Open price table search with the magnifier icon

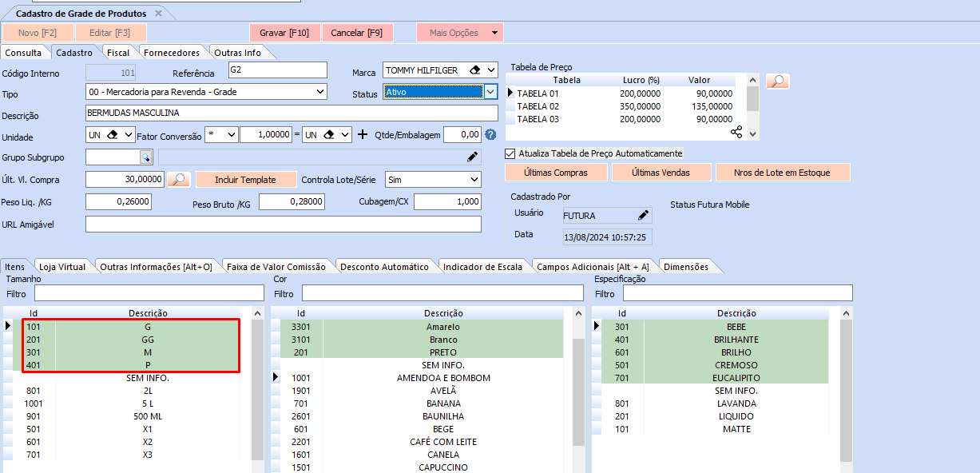coord(777,81)
